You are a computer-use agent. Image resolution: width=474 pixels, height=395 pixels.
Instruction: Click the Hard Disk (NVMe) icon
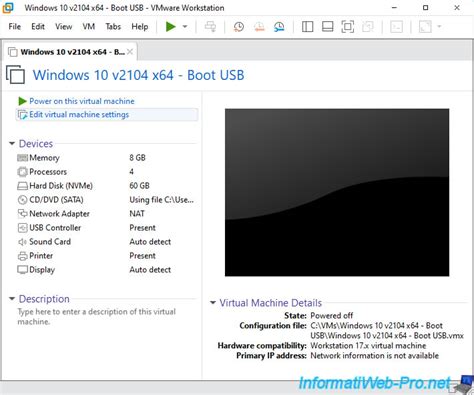pyautogui.click(x=22, y=186)
